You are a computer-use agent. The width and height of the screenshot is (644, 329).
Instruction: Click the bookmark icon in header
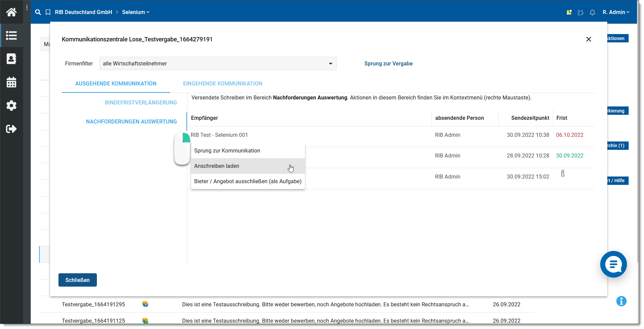(48, 12)
